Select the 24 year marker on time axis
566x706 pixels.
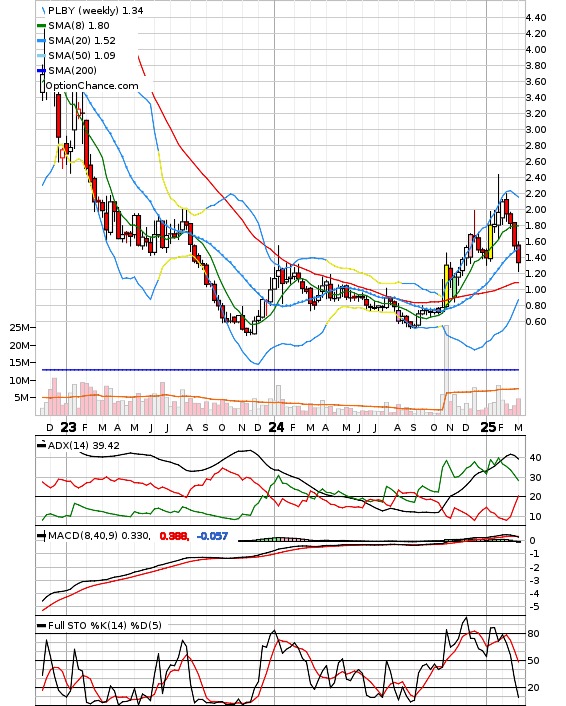click(x=276, y=427)
